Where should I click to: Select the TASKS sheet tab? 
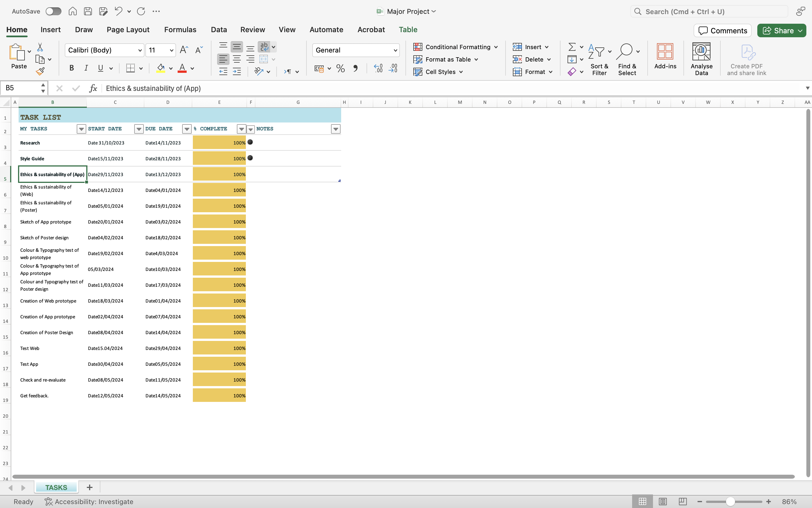pyautogui.click(x=56, y=487)
